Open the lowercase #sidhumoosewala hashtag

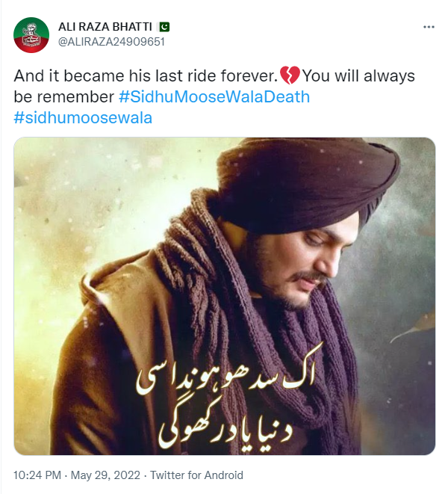[83, 117]
